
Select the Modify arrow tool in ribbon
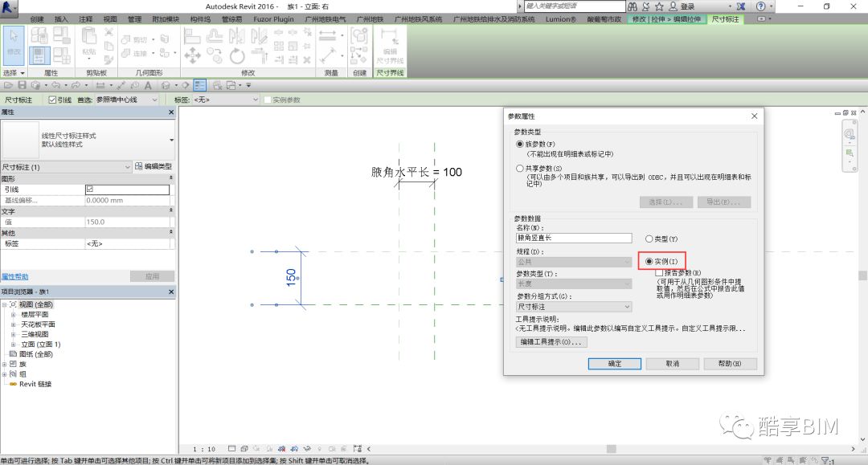pyautogui.click(x=14, y=44)
